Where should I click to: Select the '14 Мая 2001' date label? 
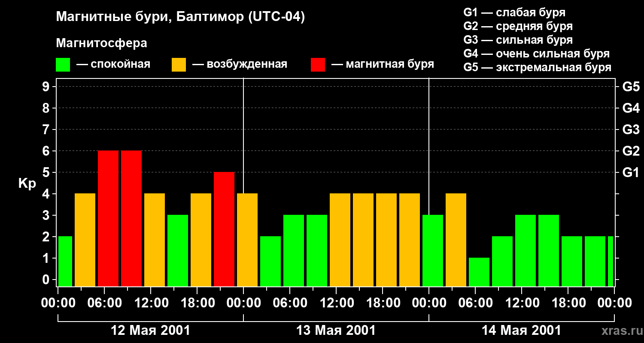[521, 331]
